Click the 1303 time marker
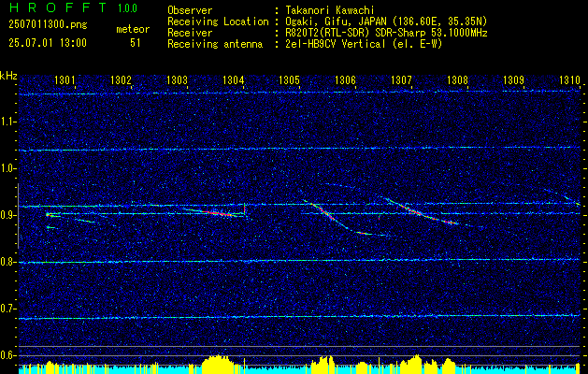Image resolution: width=588 pixels, height=374 pixels. (x=177, y=79)
